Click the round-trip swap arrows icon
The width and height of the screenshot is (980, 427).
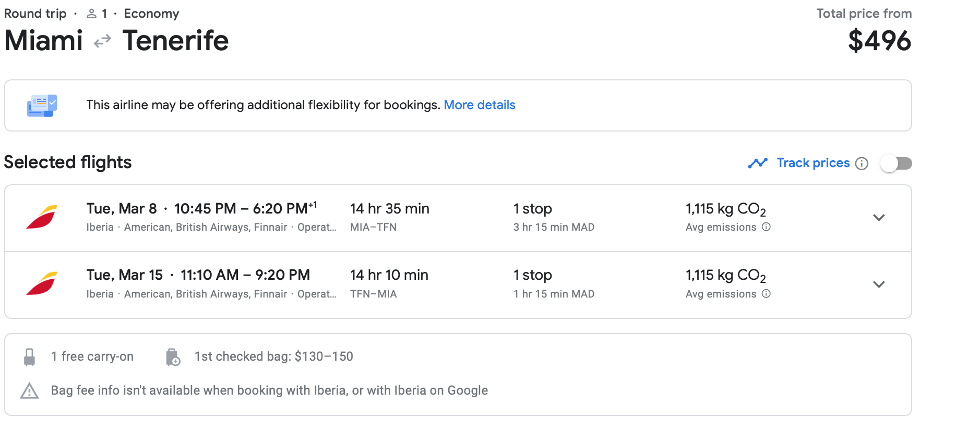pos(102,41)
